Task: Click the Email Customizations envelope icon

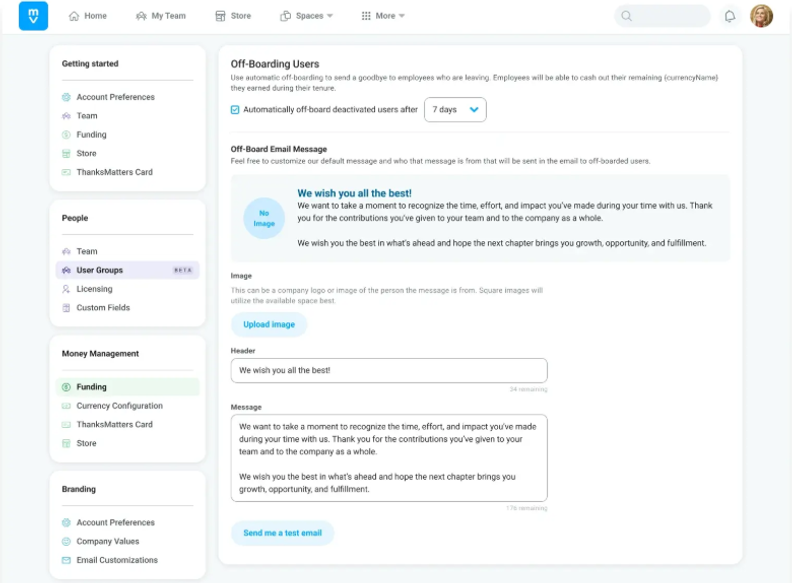Action: point(66,560)
